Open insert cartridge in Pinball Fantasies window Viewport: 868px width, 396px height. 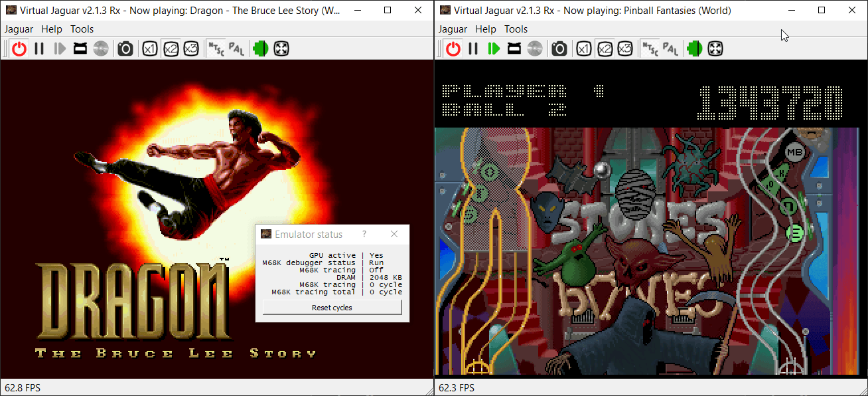(514, 49)
